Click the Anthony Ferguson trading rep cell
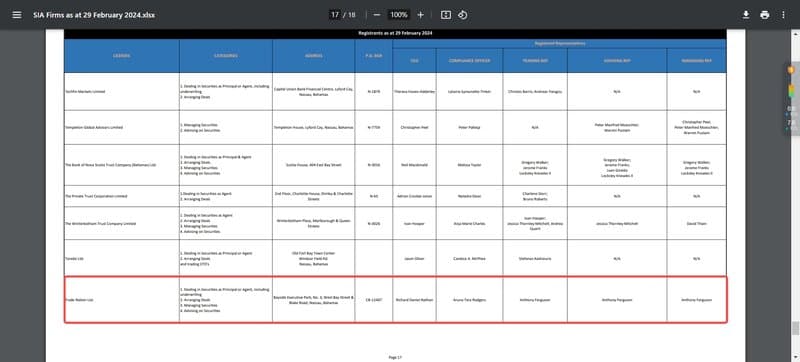Image resolution: width=800 pixels, height=362 pixels. [535, 300]
